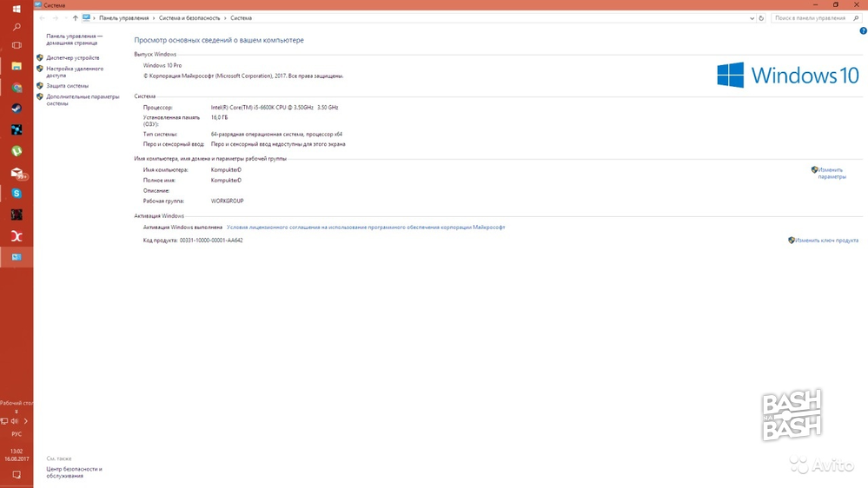
Task: Click the volume speaker icon in the tray
Action: click(x=15, y=421)
